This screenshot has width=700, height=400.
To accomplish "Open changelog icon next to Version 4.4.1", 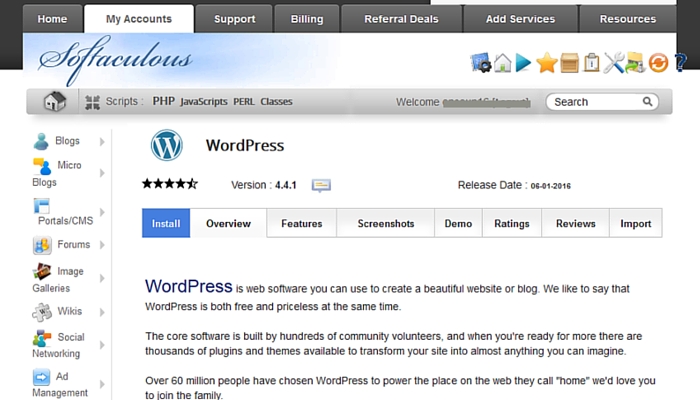I will (x=321, y=185).
